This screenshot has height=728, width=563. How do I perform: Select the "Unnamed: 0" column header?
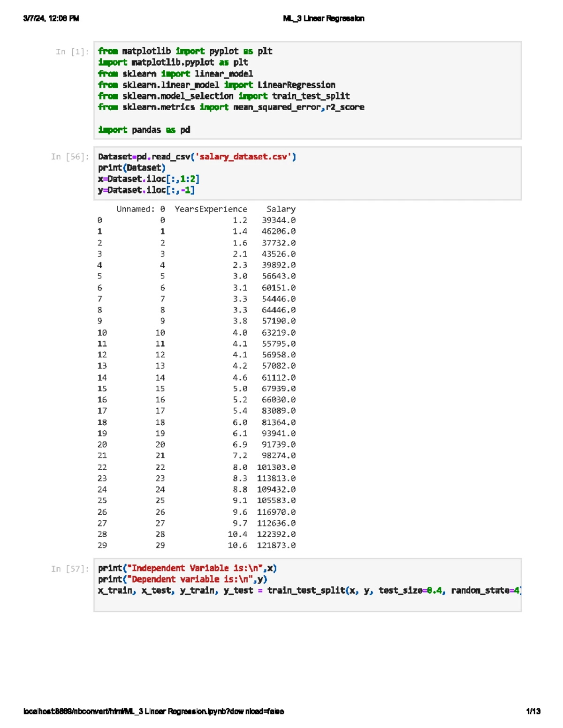click(140, 209)
